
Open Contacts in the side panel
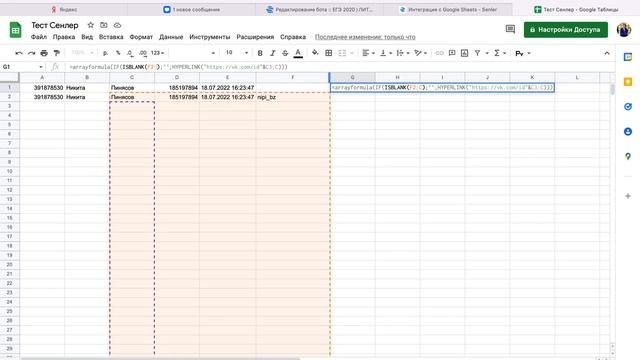pos(628,131)
